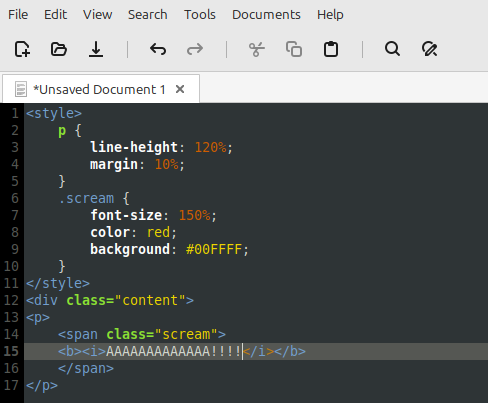Cut selection with the scissors icon

(x=257, y=49)
